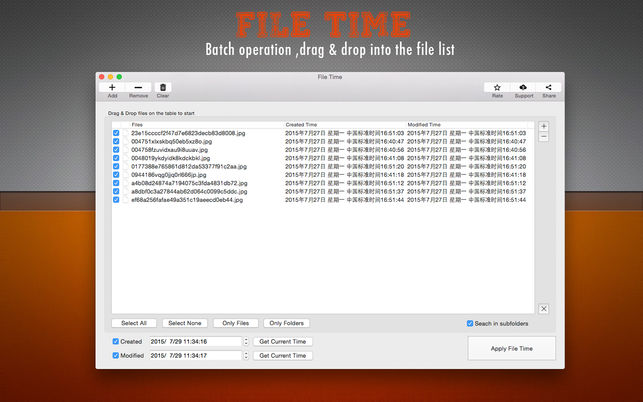This screenshot has width=643, height=402.
Task: Click the Apply File Time button
Action: [511, 348]
